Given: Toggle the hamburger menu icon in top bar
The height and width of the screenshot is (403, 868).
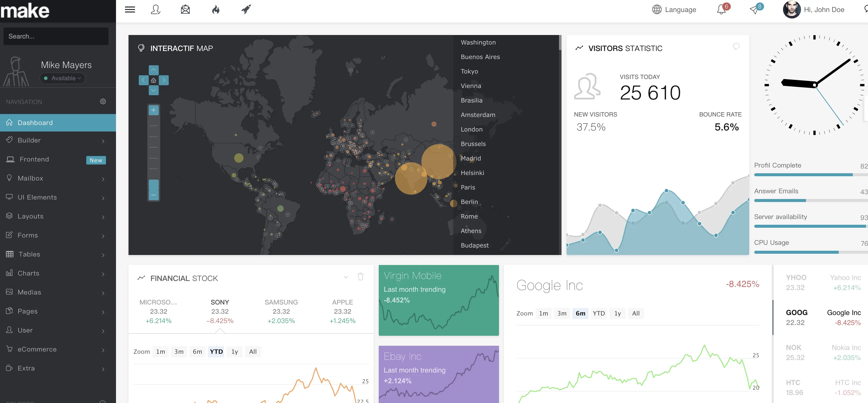Looking at the screenshot, I should [130, 9].
